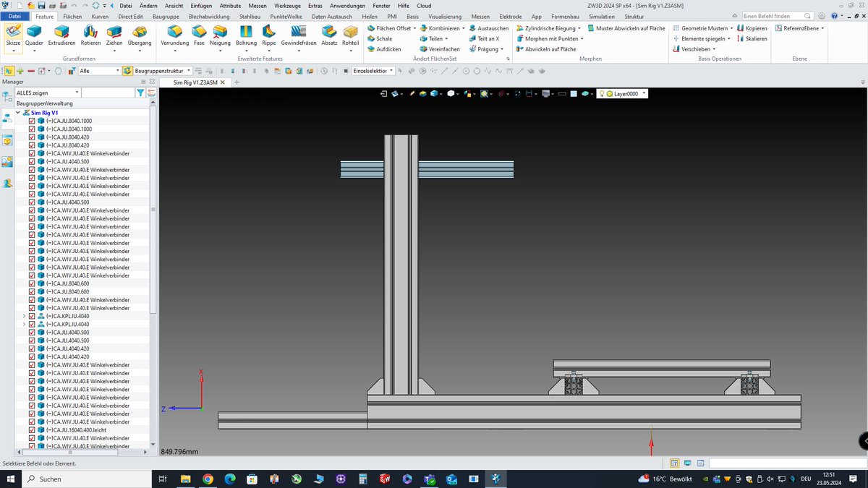The width and height of the screenshot is (868, 488).
Task: Select Austauschen replace tool
Action: coord(488,28)
